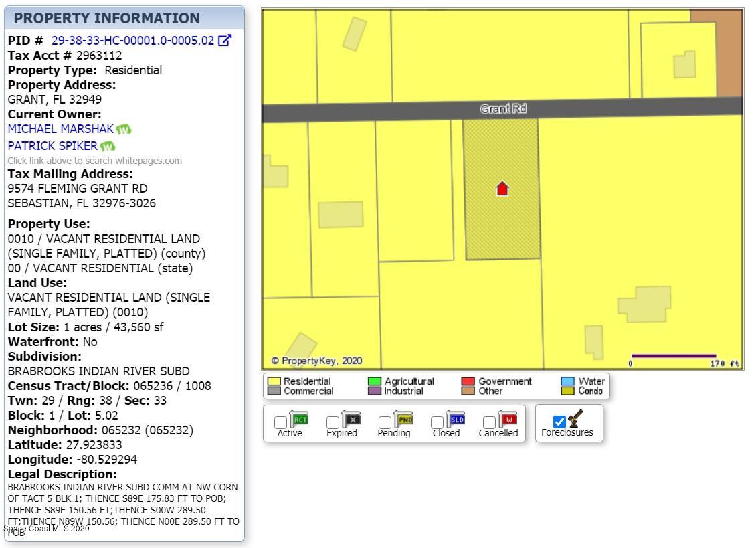Click the 170 ft map scale bar
The height and width of the screenshot is (548, 756).
pos(674,357)
